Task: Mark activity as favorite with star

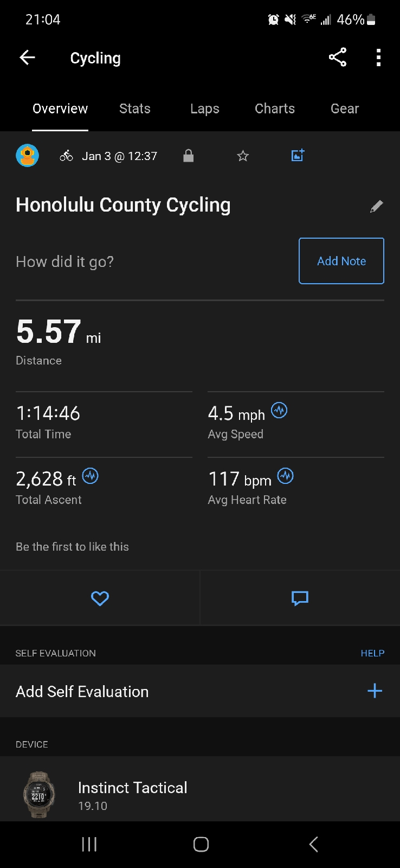Action: click(243, 156)
